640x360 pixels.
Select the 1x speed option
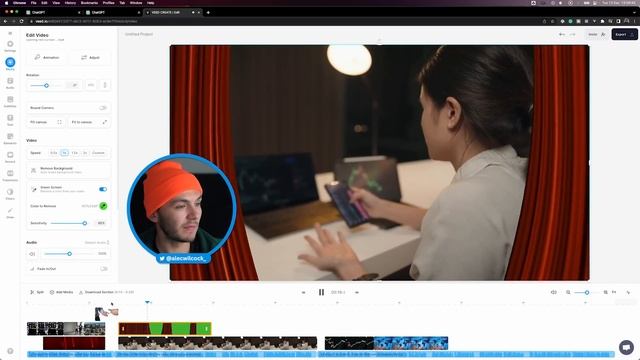coord(64,153)
